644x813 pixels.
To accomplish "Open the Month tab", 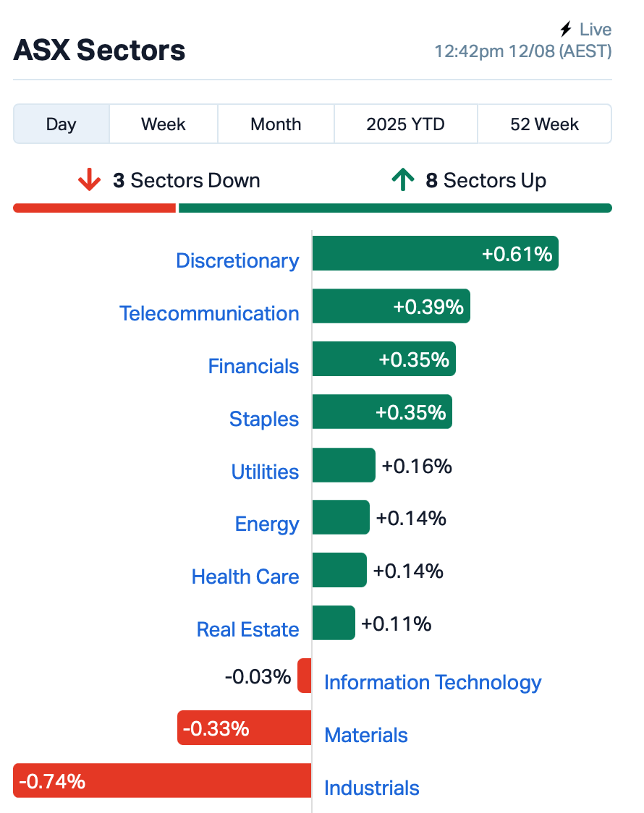I will tap(276, 124).
